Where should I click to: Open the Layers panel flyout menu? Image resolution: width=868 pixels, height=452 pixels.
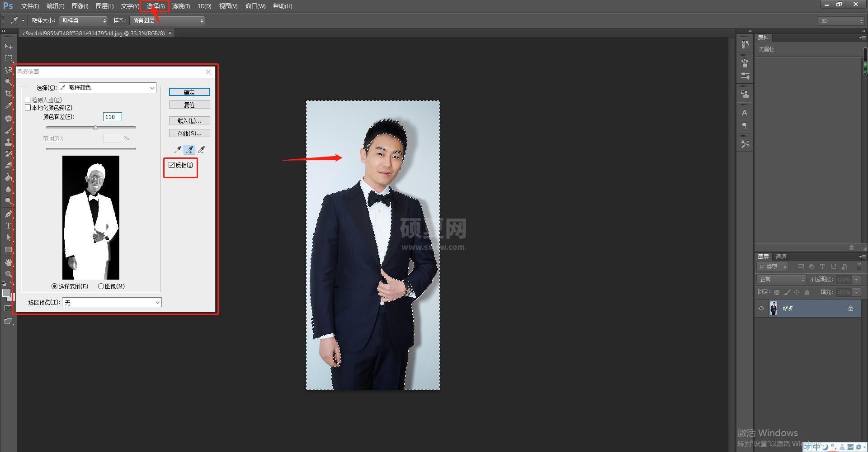pos(862,257)
